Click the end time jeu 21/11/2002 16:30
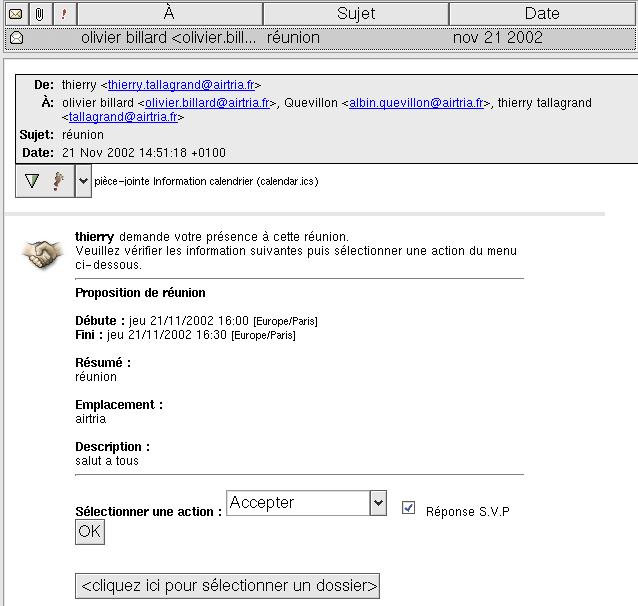Viewport: 638px width, 606px height. [x=167, y=335]
